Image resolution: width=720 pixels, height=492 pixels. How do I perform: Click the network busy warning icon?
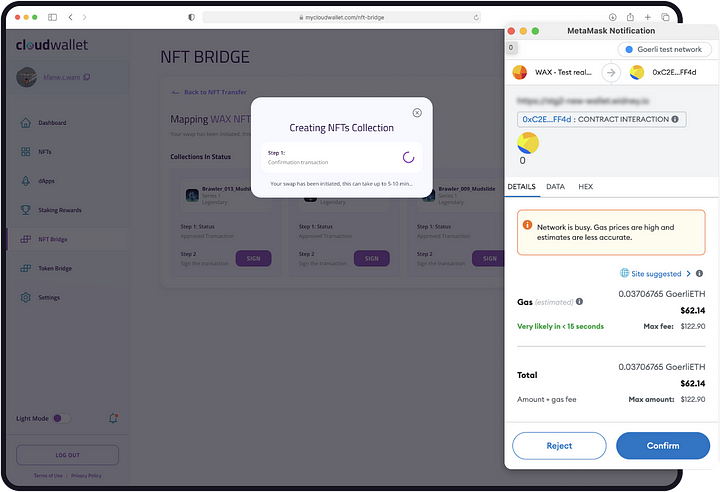tap(527, 225)
